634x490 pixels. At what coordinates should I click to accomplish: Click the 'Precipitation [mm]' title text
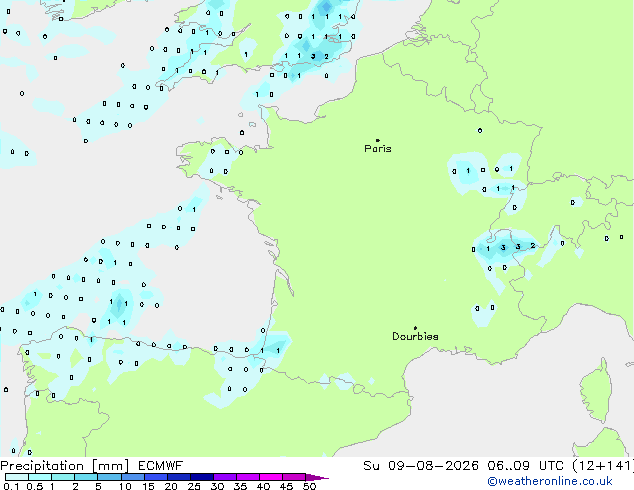[65, 466]
